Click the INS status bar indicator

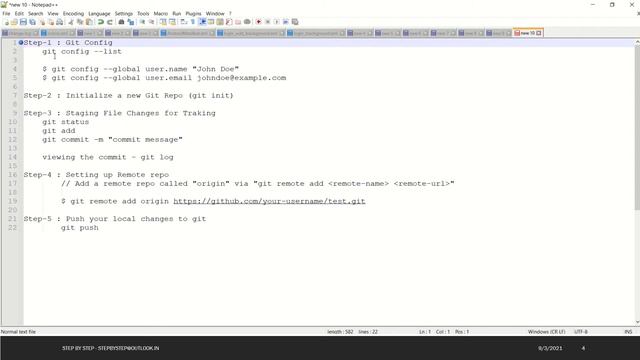pos(628,332)
